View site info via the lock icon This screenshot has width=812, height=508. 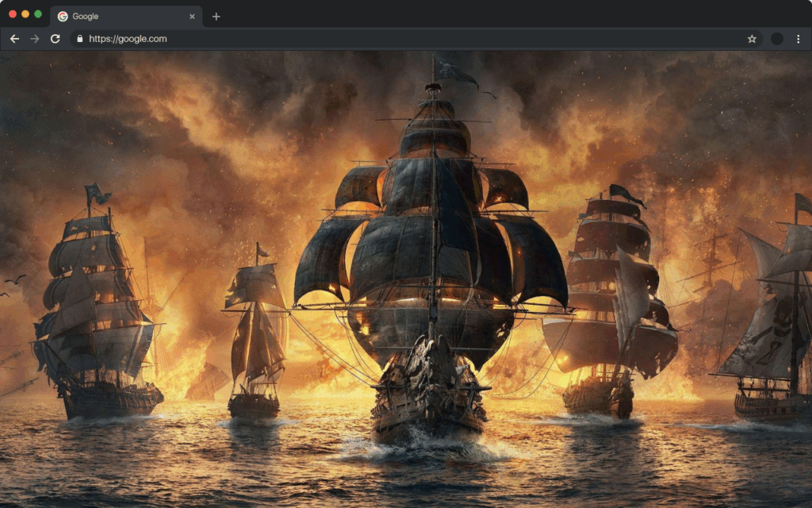point(79,39)
